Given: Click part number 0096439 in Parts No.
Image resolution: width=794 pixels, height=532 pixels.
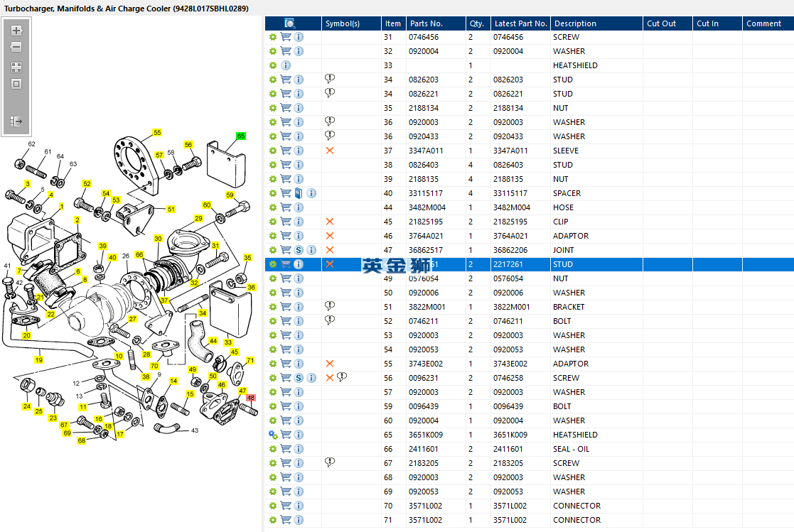Looking at the screenshot, I should click(x=424, y=406).
